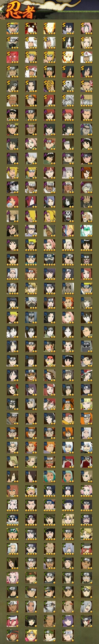Select C-rank Shino with sunglasses and collar
Screen dimensions: 99x644
(x=13, y=519)
